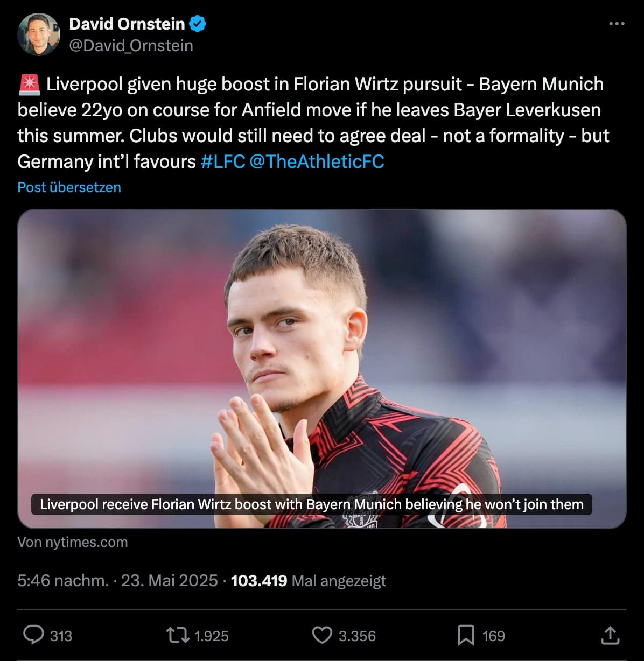644x661 pixels.
Task: Click the 1.925 repost count
Action: (211, 636)
